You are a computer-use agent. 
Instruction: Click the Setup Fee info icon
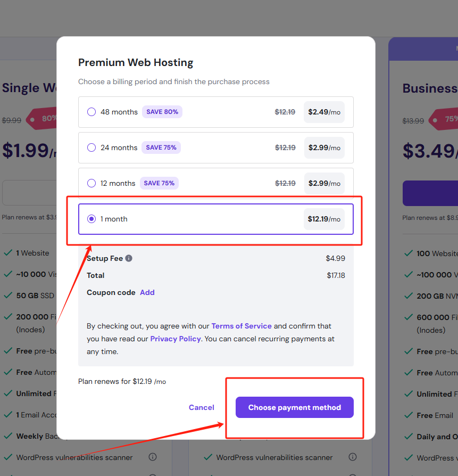(x=129, y=258)
